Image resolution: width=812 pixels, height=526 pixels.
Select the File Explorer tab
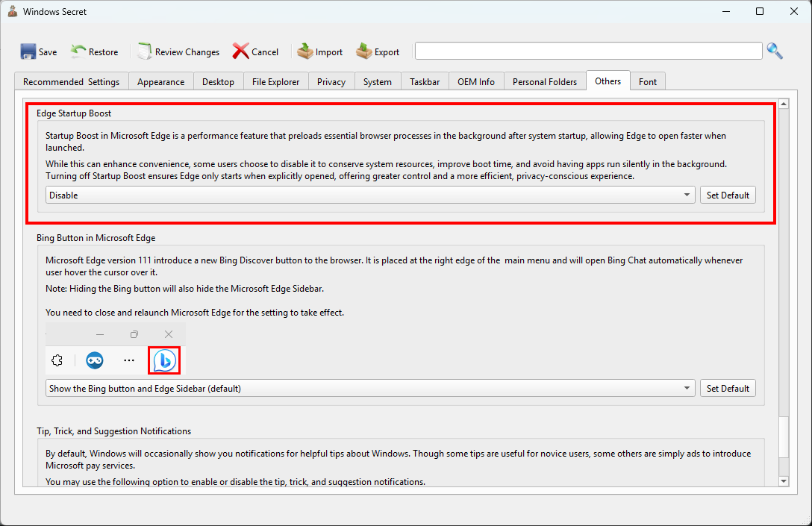276,82
